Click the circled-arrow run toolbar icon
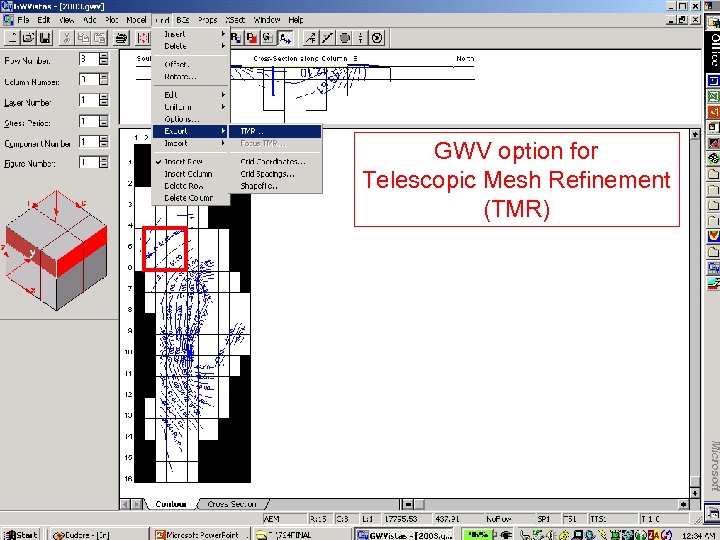The height and width of the screenshot is (540, 720). click(x=377, y=38)
